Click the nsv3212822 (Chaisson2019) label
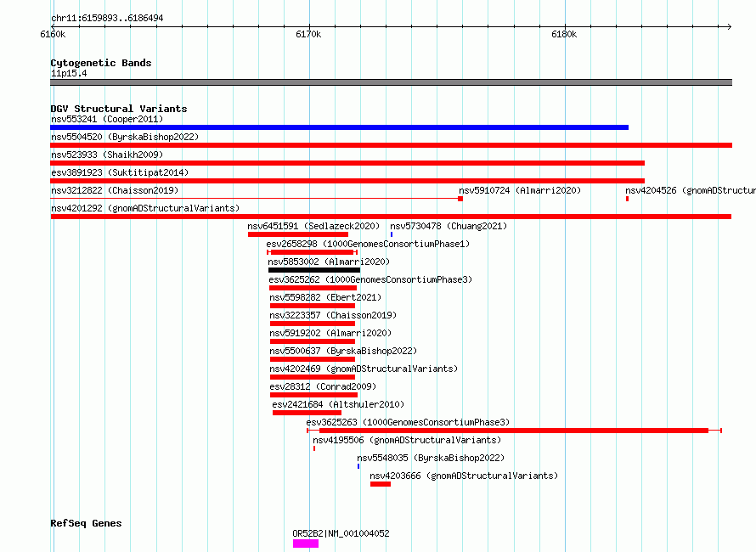The width and height of the screenshot is (756, 552). point(115,190)
